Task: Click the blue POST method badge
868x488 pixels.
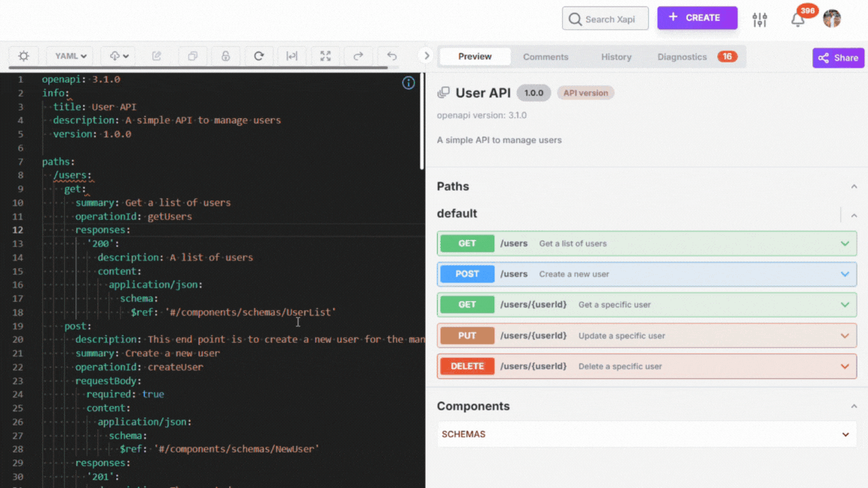Action: click(x=467, y=274)
